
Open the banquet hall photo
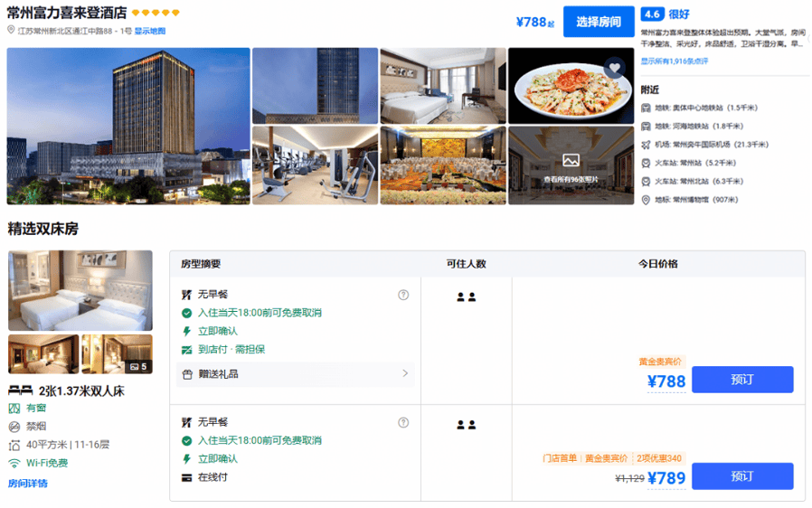[443, 165]
